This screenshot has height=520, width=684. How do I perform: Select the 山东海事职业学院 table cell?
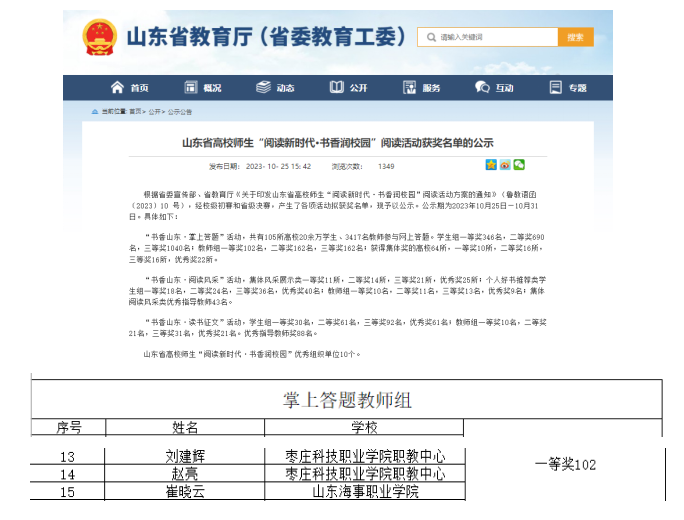point(365,491)
